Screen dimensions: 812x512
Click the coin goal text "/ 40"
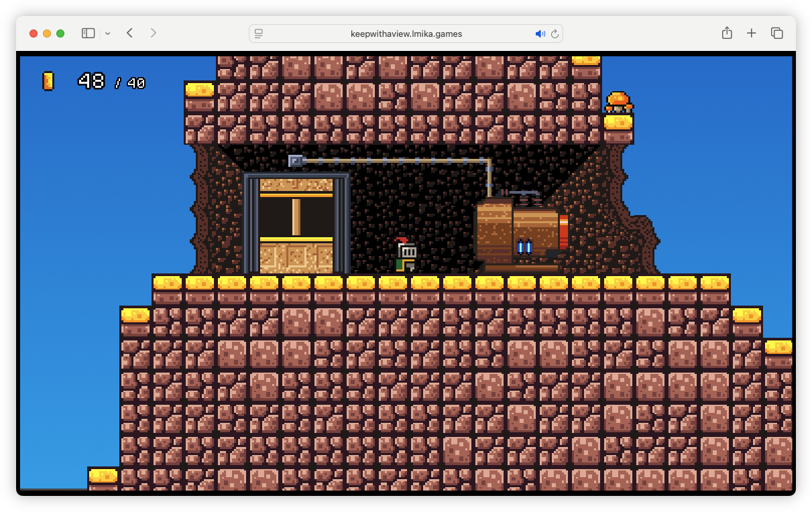(x=130, y=83)
